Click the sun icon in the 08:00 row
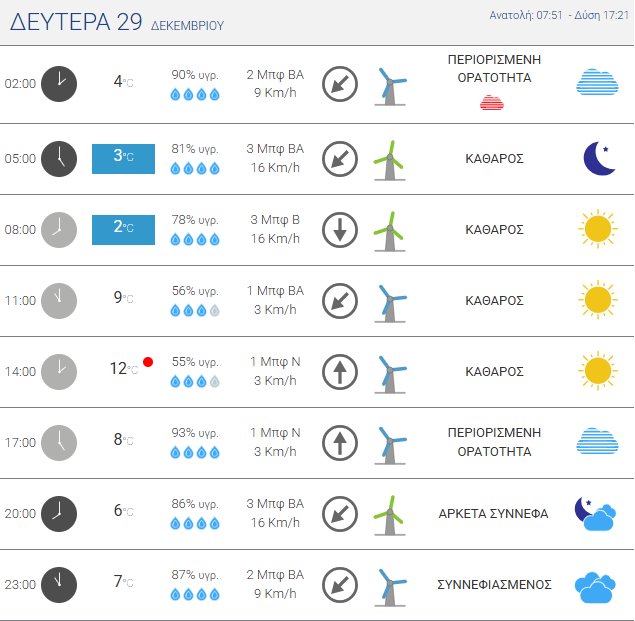Screen dimensions: 635x621 coord(597,229)
